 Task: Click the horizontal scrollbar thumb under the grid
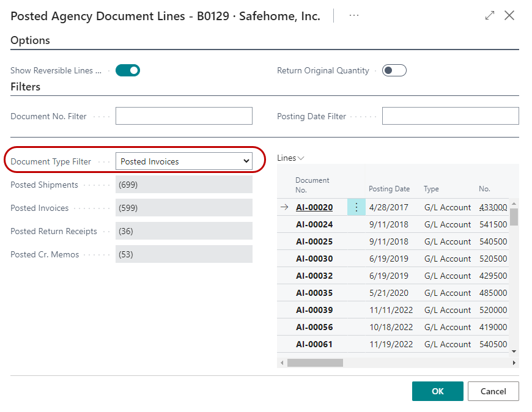coord(315,362)
